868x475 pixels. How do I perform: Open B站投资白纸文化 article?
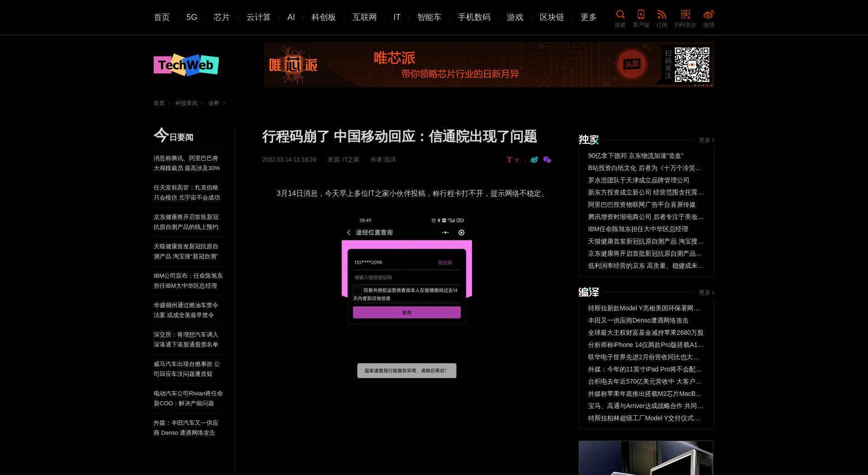pyautogui.click(x=646, y=168)
